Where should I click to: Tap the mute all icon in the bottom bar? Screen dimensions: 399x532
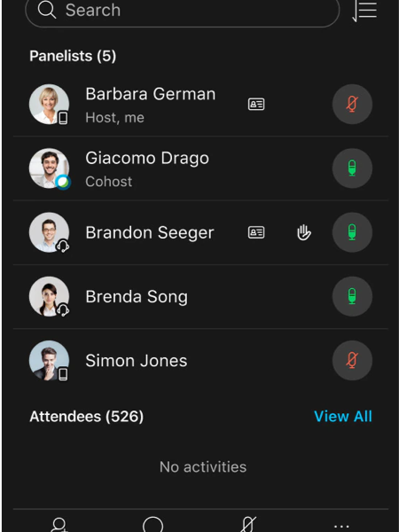tap(248, 524)
